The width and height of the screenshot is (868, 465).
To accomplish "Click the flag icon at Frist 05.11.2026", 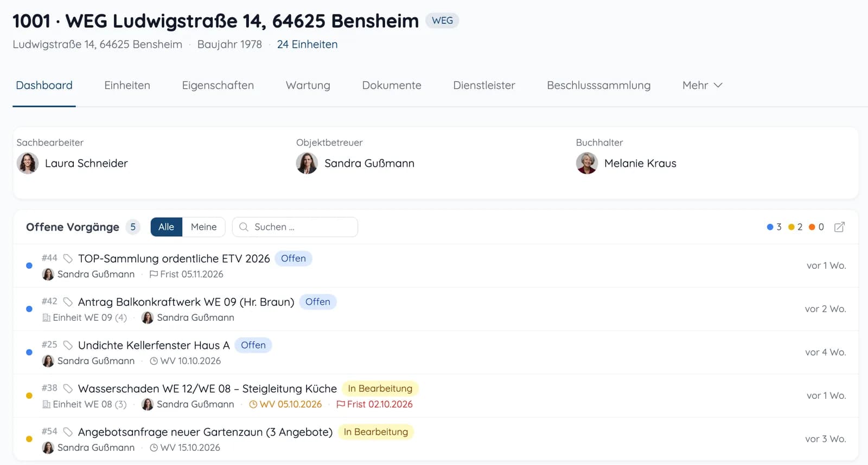I will tap(154, 274).
